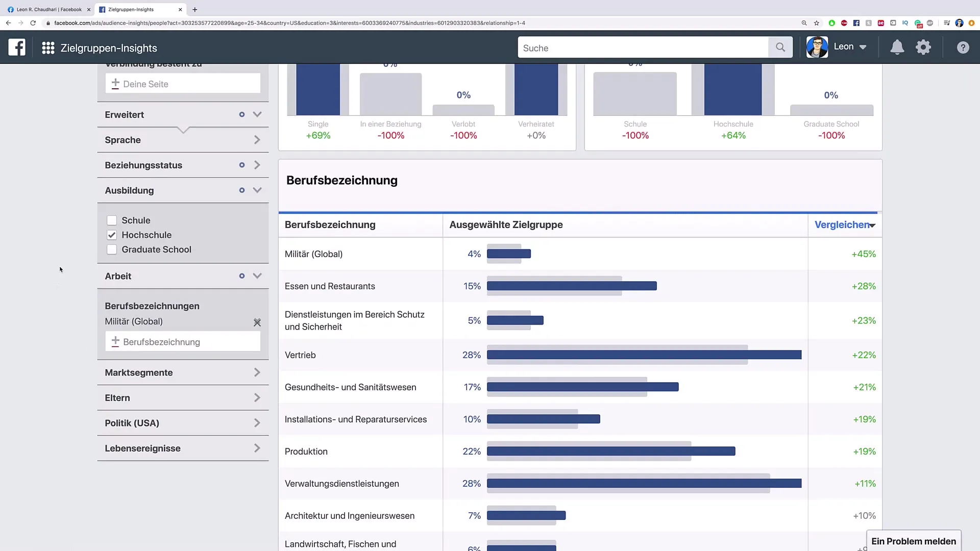980x551 pixels.
Task: Click the Berufsbezeichnung add input field
Action: point(183,341)
